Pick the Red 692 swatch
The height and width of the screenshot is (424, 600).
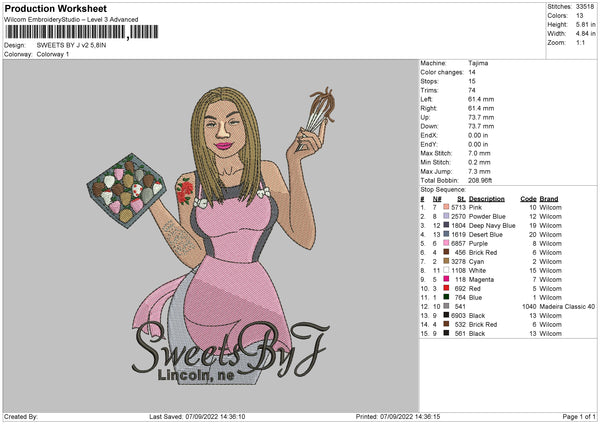tap(446, 288)
